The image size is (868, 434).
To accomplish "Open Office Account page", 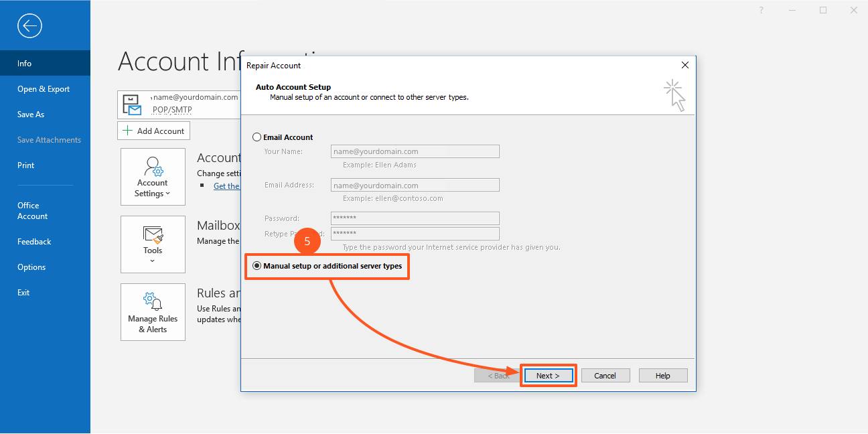I will click(x=32, y=211).
